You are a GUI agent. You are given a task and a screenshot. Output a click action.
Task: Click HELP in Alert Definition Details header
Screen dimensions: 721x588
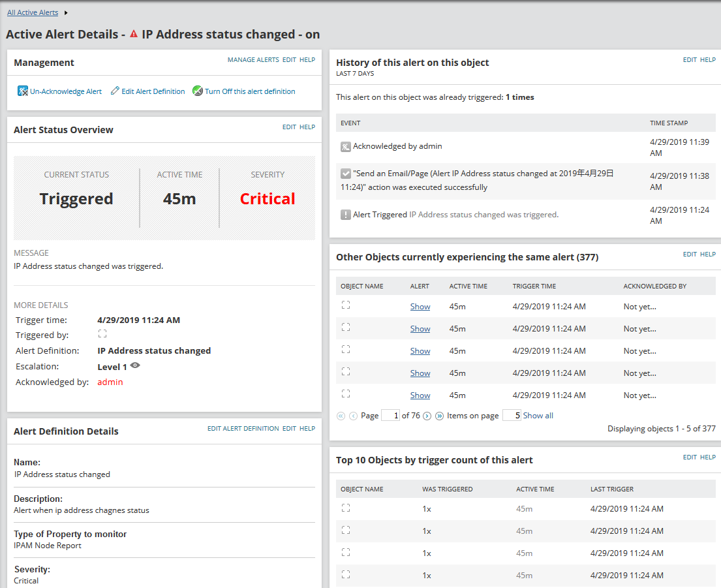click(307, 429)
